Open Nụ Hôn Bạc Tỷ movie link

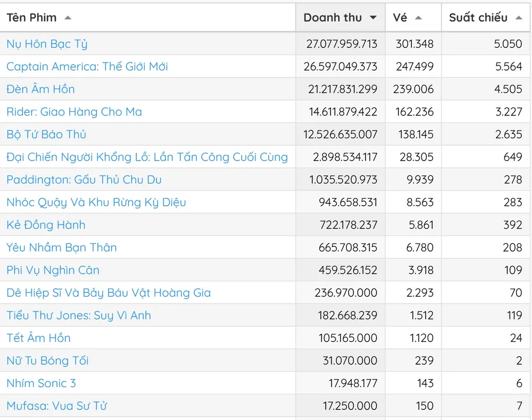pyautogui.click(x=47, y=44)
